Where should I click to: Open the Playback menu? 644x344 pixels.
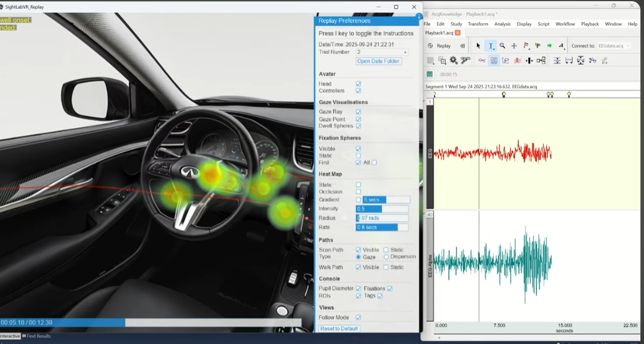(590, 24)
